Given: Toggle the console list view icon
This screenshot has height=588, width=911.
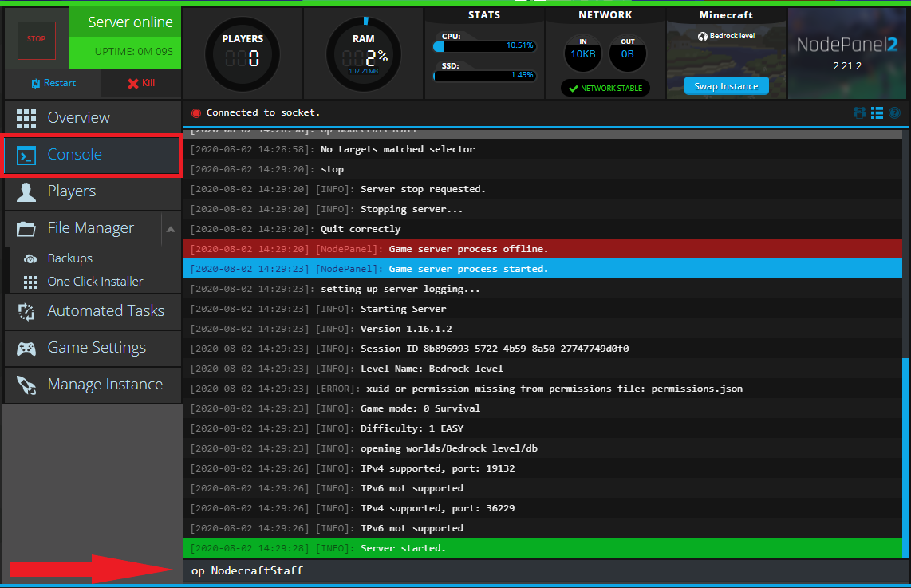Looking at the screenshot, I should 877,113.
